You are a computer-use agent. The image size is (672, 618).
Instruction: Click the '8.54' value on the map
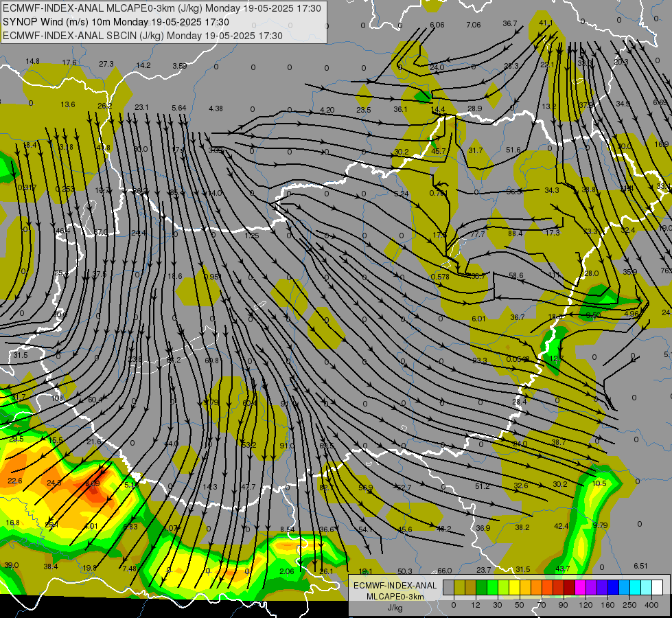[x=288, y=529]
